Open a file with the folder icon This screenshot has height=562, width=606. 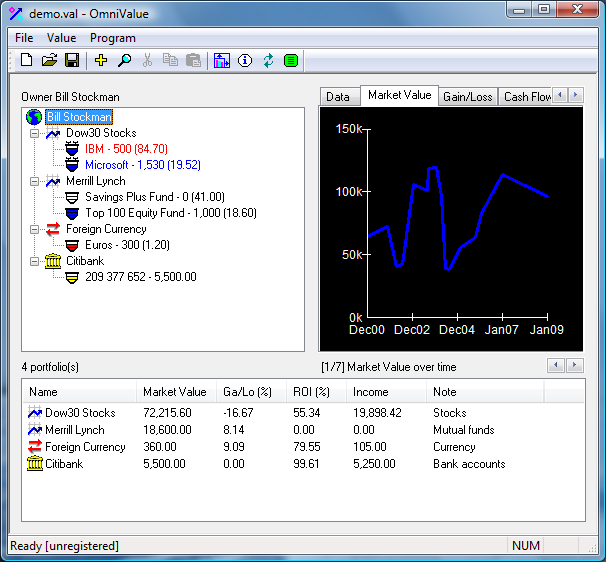pyautogui.click(x=49, y=60)
